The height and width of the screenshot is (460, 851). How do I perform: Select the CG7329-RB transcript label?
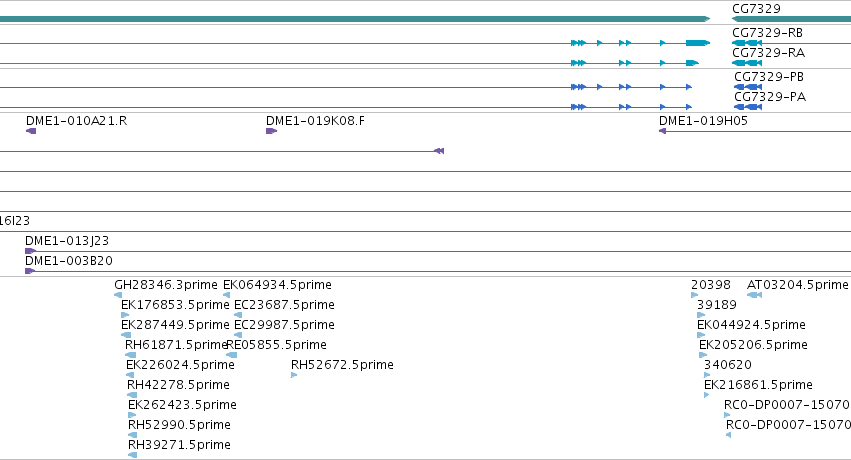pyautogui.click(x=767, y=33)
